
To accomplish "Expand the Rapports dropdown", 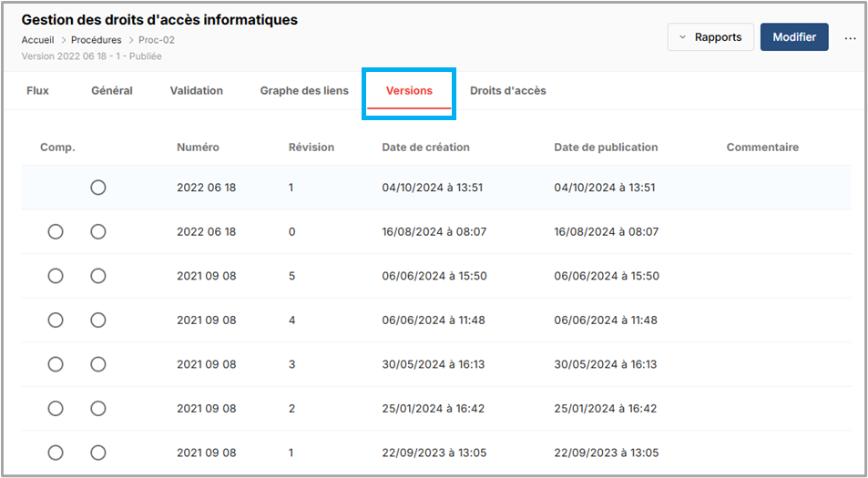I will (710, 37).
